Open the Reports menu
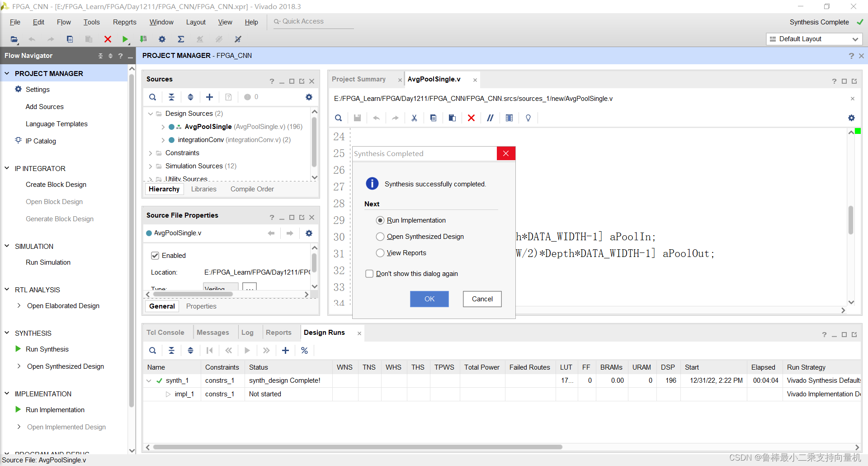 [x=124, y=22]
